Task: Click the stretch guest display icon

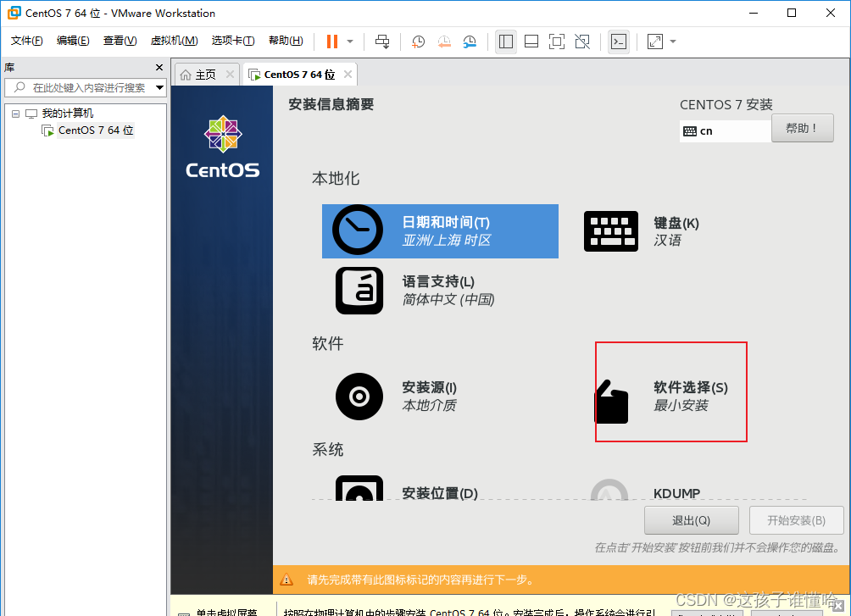Action: coord(655,42)
